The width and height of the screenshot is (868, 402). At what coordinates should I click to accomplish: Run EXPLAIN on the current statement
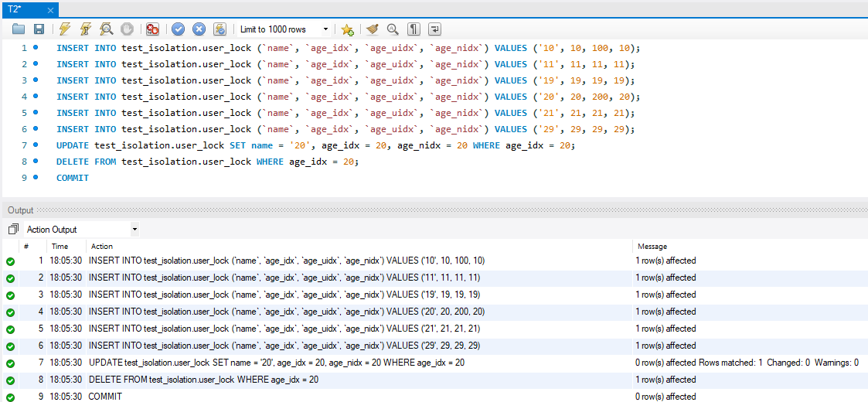(x=107, y=29)
